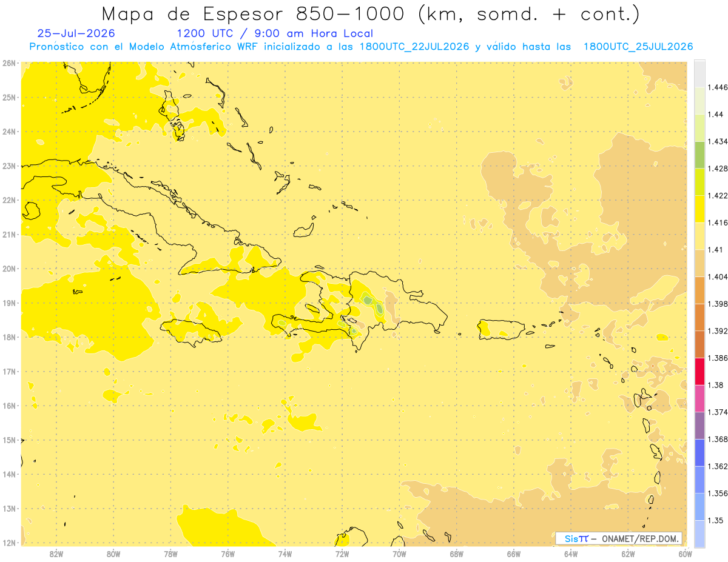Select the pink colorbar segment below 1.38

click(699, 398)
